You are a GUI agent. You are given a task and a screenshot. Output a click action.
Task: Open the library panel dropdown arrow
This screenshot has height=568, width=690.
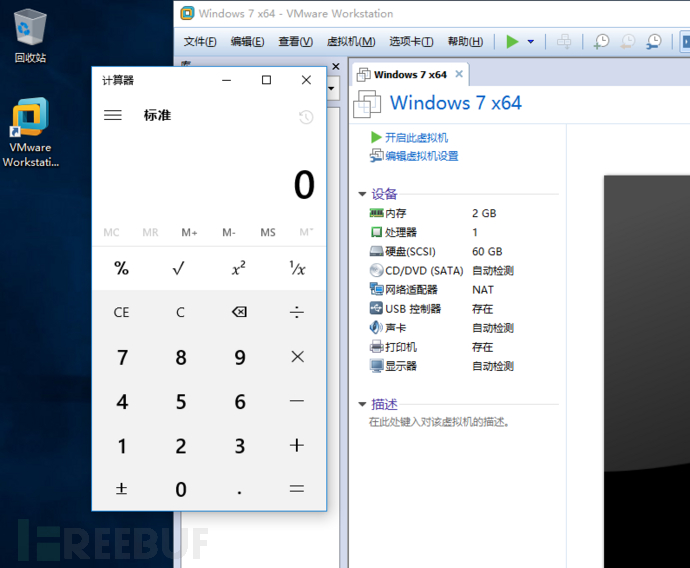tap(331, 88)
